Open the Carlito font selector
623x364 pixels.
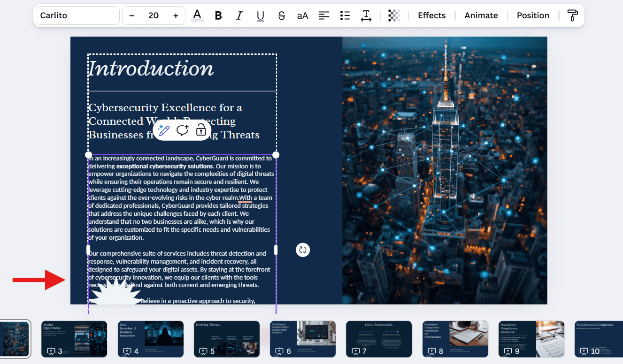coord(77,15)
